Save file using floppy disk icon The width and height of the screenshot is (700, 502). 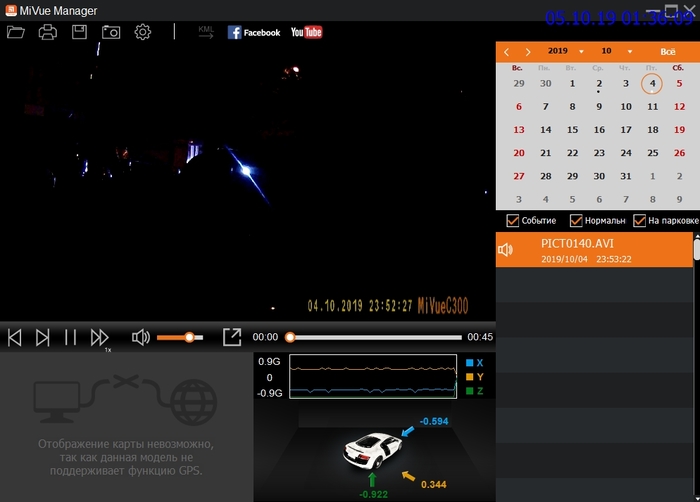tap(79, 32)
